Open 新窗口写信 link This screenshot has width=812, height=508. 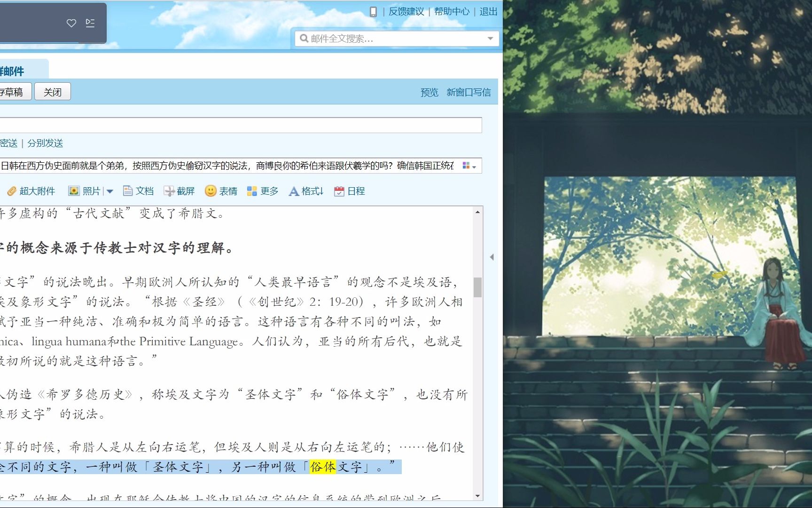tap(468, 92)
